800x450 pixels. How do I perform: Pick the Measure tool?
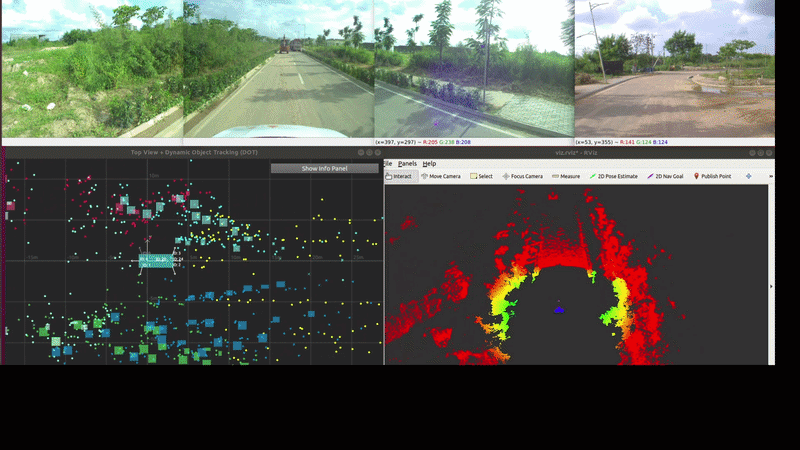(x=566, y=176)
